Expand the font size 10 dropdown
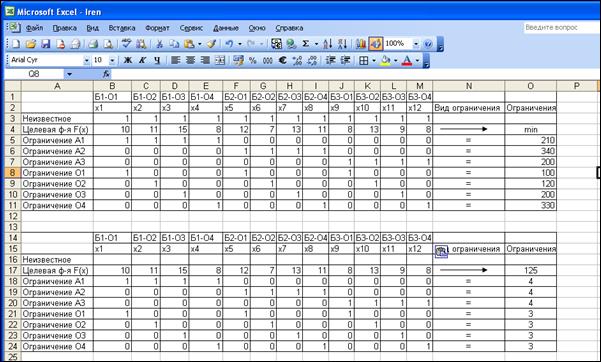601x362 pixels. 112,60
